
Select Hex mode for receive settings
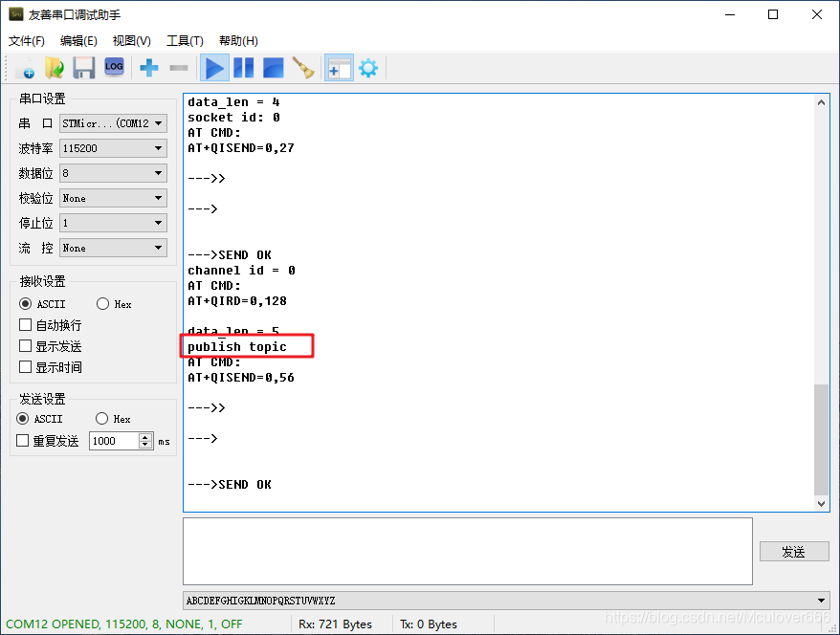102,303
